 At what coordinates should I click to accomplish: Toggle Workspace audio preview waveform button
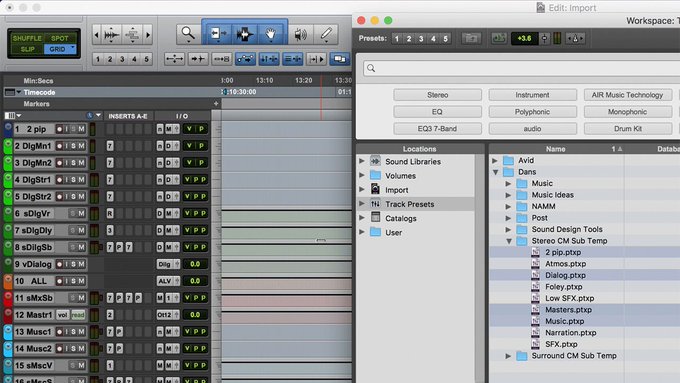tap(499, 39)
